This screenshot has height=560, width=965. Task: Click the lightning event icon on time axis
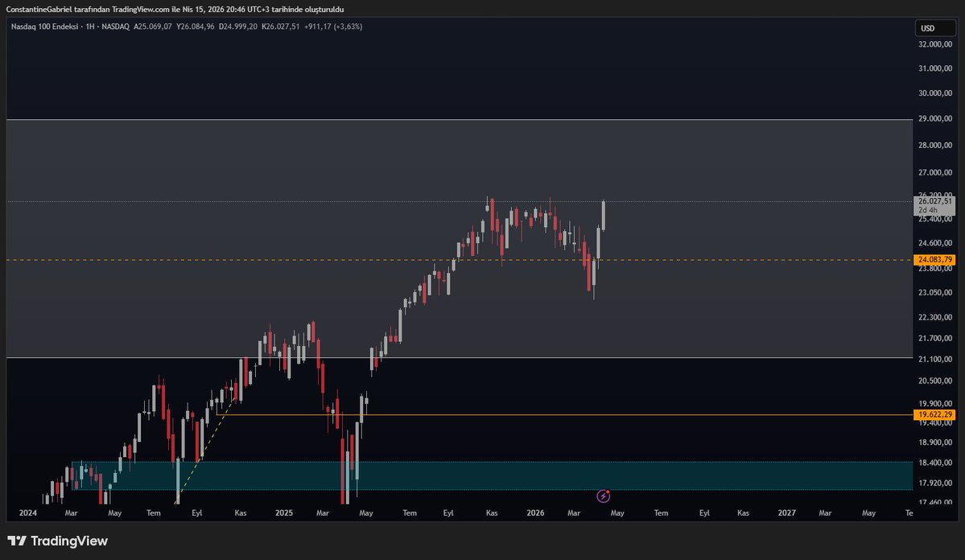coord(603,496)
